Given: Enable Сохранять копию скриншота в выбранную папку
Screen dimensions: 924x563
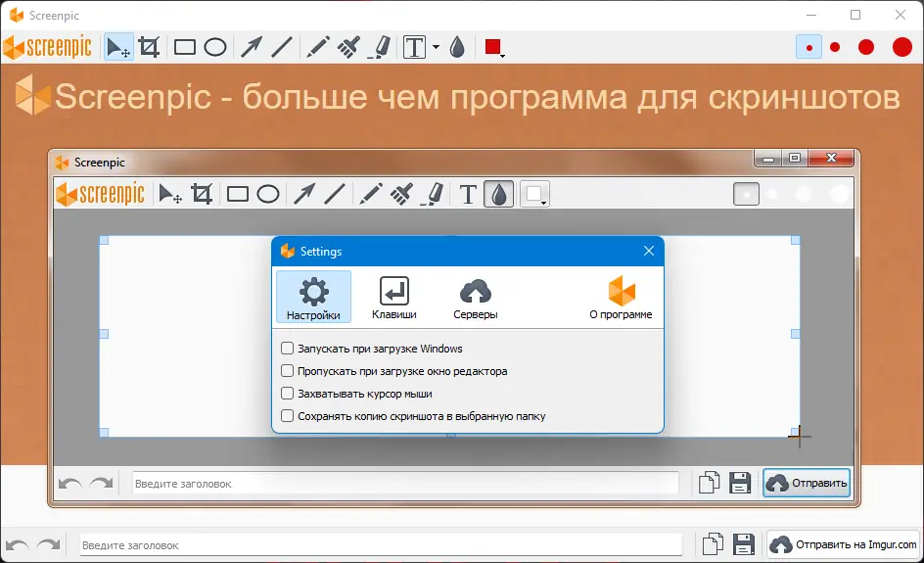Looking at the screenshot, I should coord(287,415).
